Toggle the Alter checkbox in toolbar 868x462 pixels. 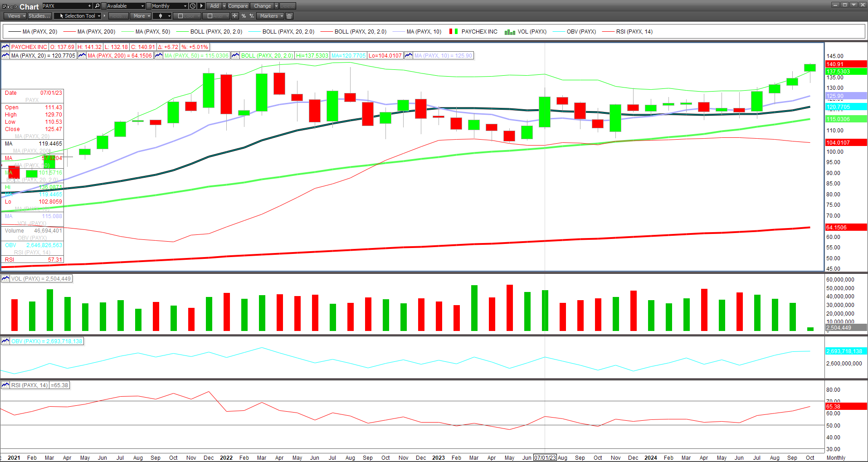click(x=210, y=16)
